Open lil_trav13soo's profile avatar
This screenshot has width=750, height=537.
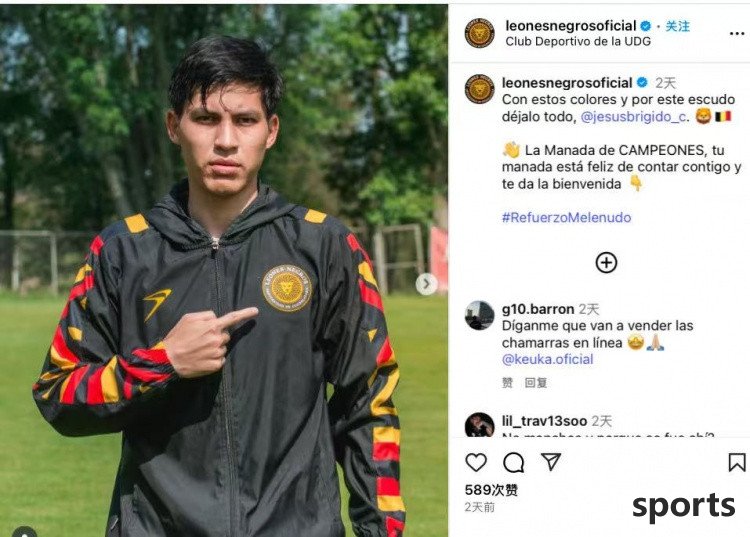[x=479, y=425]
